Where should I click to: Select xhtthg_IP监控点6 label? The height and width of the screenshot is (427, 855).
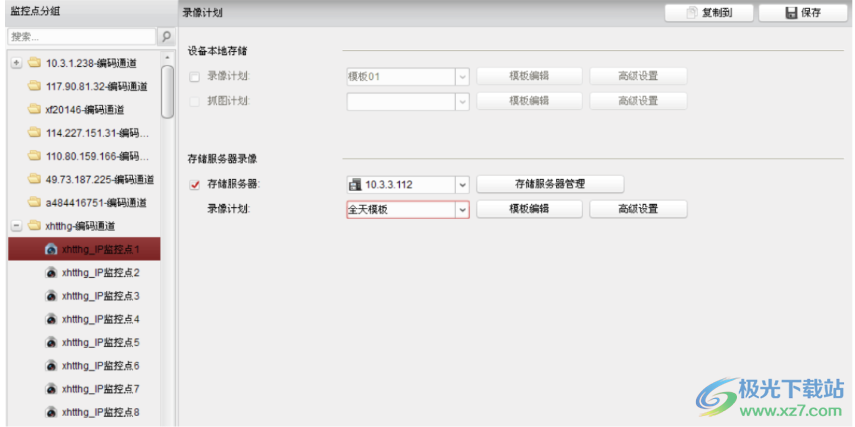101,365
